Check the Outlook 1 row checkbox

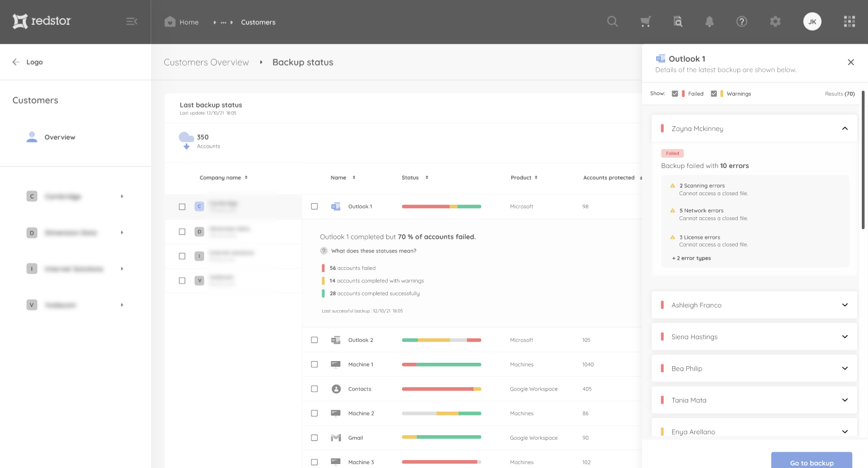click(314, 207)
